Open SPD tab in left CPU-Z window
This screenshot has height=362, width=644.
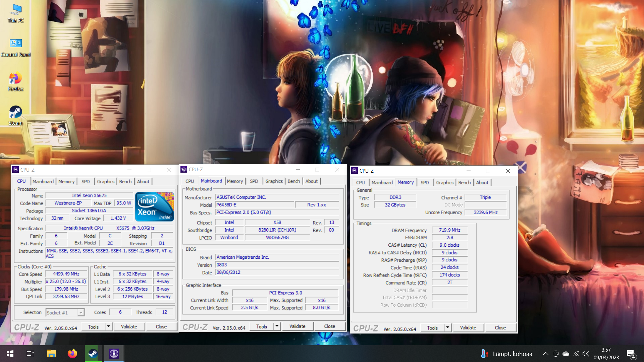tap(86, 181)
